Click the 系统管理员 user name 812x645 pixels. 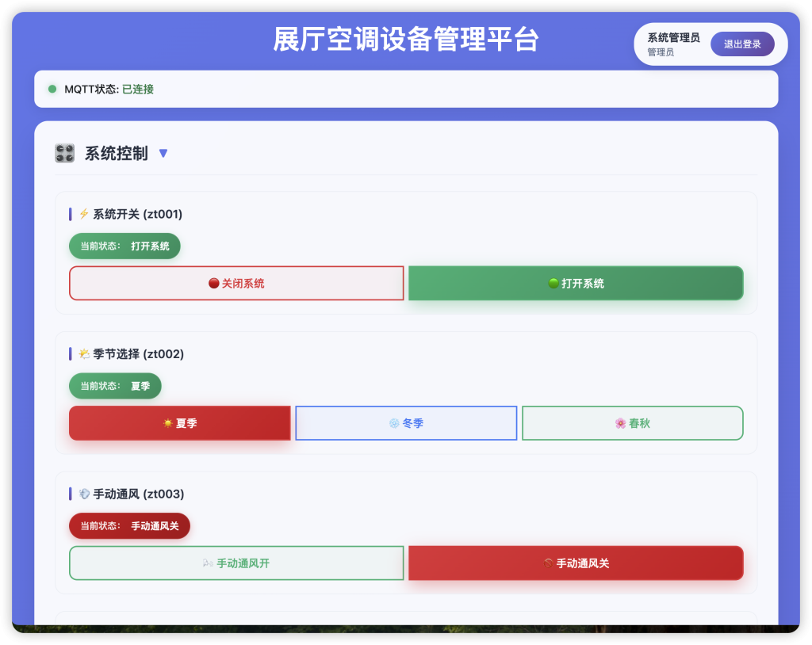coord(673,37)
